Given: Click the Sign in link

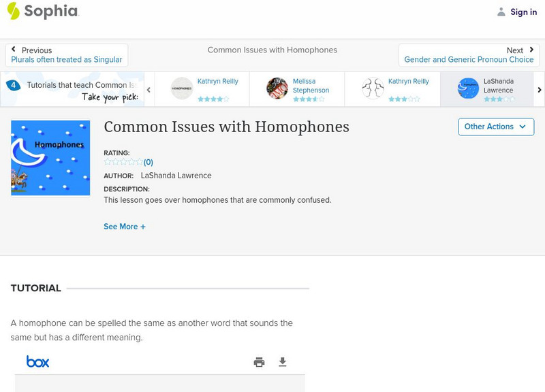Looking at the screenshot, I should [523, 12].
